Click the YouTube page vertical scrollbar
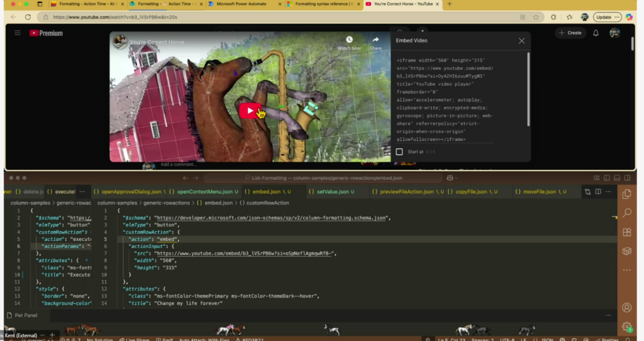Screen dimensions: 644x341 tap(632, 43)
